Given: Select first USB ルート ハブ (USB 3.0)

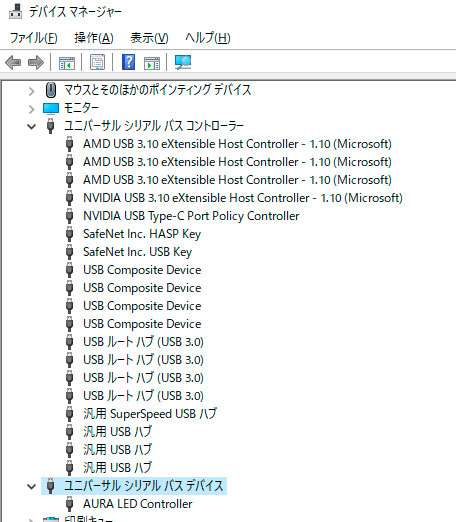Looking at the screenshot, I should 143,342.
